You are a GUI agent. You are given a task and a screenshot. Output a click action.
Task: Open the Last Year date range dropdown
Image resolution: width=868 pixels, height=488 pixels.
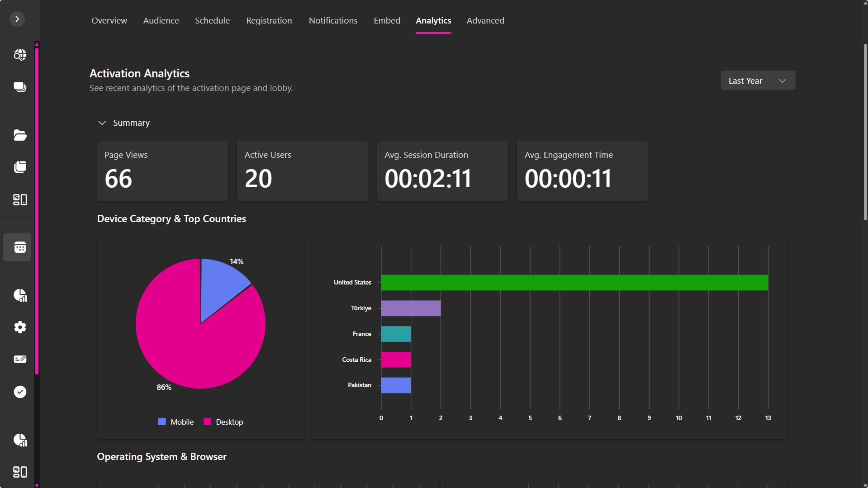[758, 81]
